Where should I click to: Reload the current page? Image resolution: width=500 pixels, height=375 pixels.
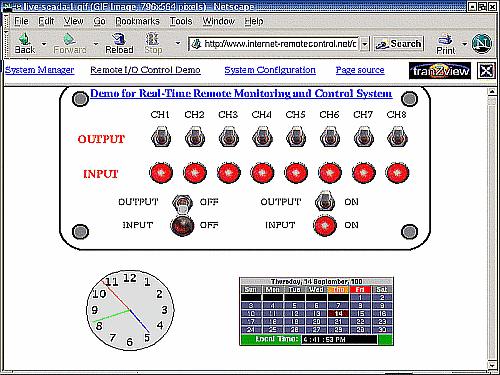point(119,43)
